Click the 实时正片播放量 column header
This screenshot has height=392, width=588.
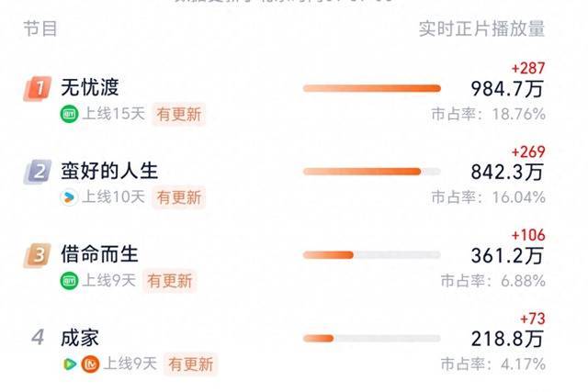[x=481, y=28]
